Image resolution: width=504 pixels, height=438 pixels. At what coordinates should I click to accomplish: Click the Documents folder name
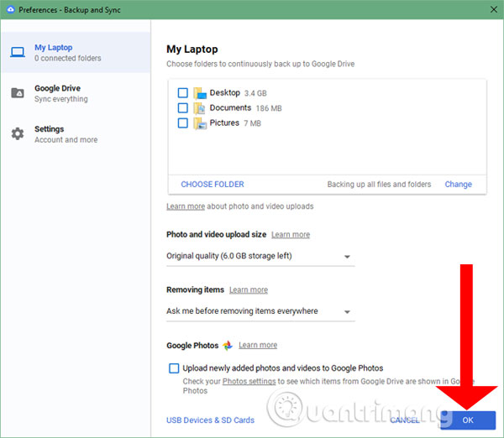[x=230, y=108]
